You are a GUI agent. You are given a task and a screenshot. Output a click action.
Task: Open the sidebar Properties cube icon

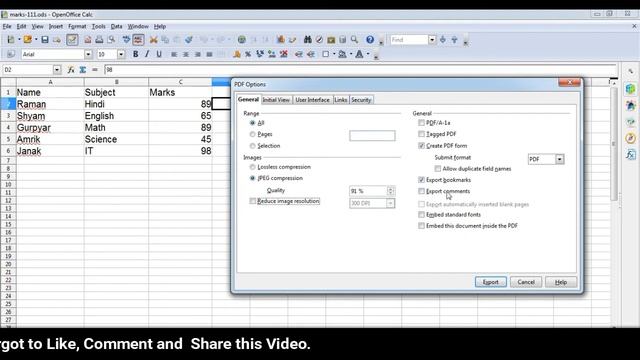coord(631,89)
